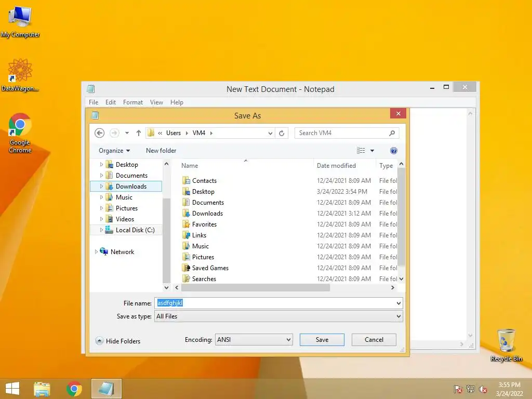Click the Windows Start button
Screen dimensions: 532x399
pos(12,389)
